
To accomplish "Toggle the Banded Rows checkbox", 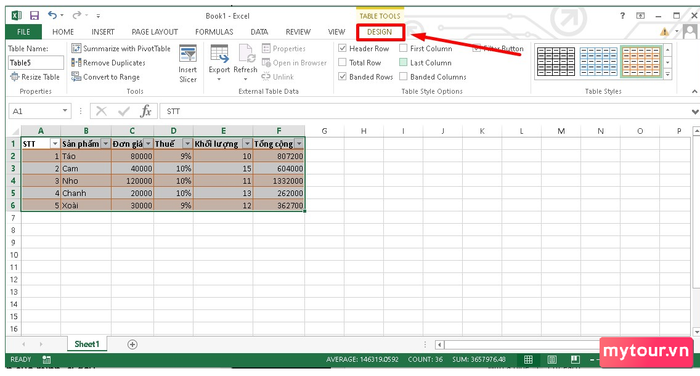I will pyautogui.click(x=342, y=77).
